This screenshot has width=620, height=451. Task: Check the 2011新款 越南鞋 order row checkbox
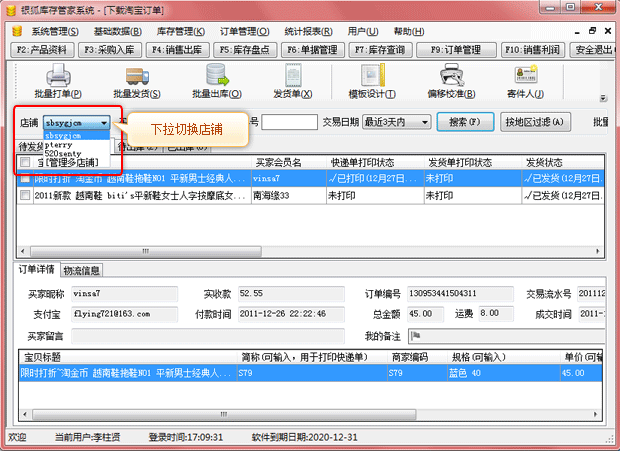tap(25, 196)
